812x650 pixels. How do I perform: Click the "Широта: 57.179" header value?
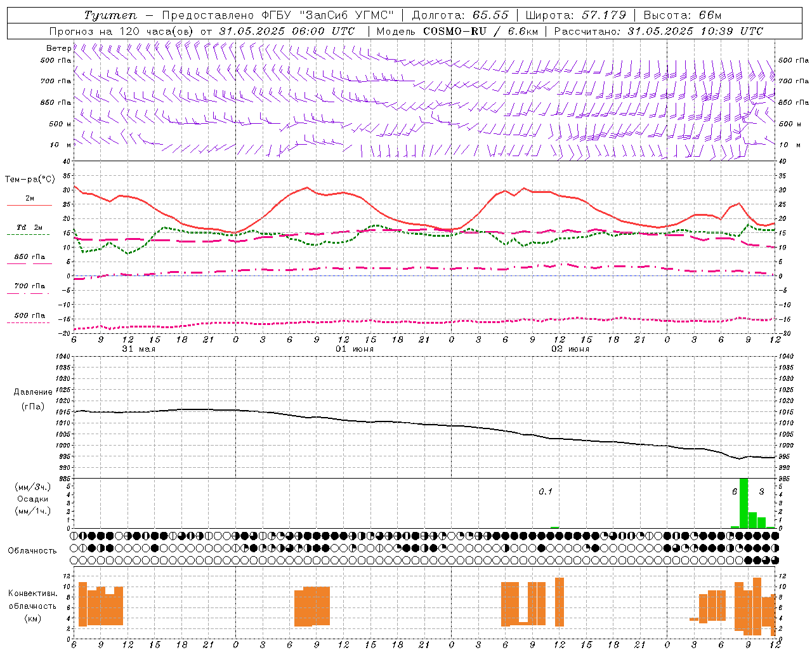click(576, 15)
